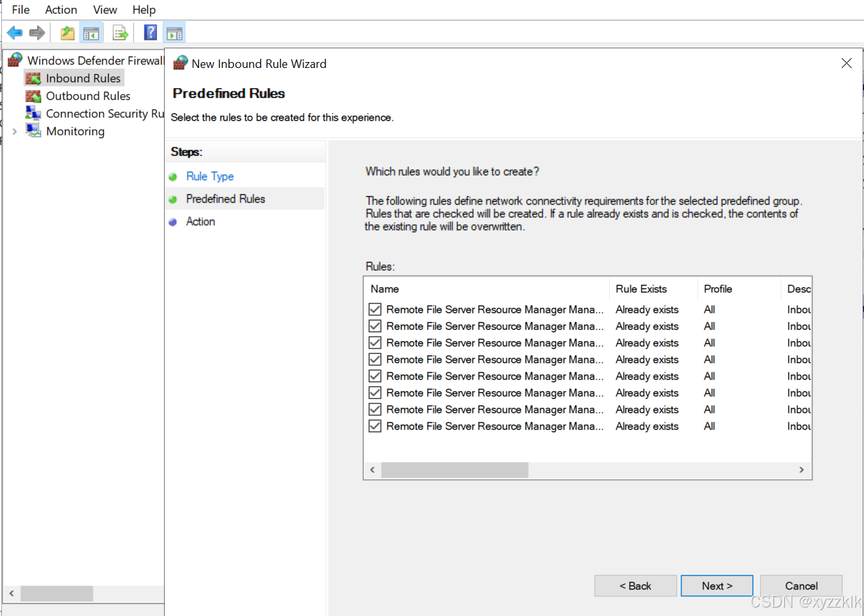
Task: Click the Forward arrow toolbar icon
Action: pyautogui.click(x=37, y=33)
